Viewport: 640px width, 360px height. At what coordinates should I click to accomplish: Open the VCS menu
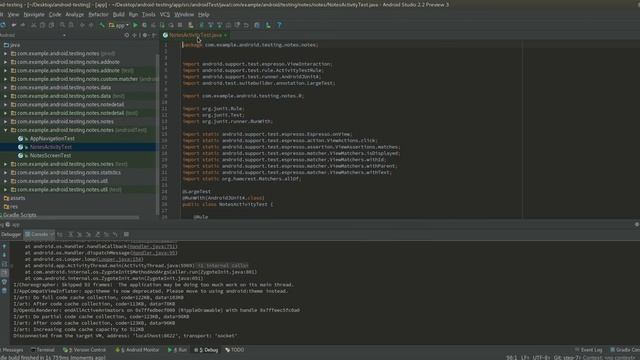(164, 15)
